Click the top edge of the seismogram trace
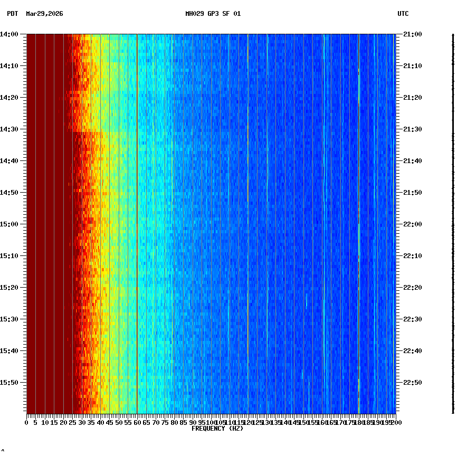 pos(453,34)
